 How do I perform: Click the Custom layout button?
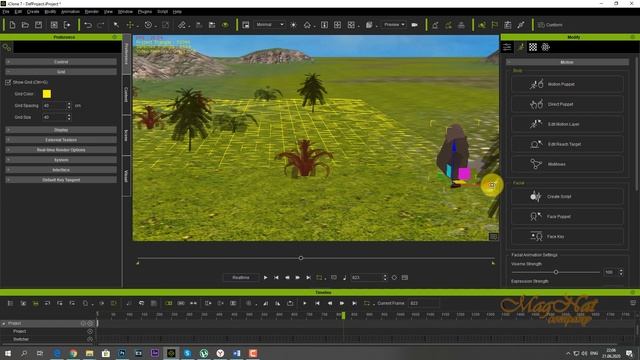pyautogui.click(x=550, y=25)
